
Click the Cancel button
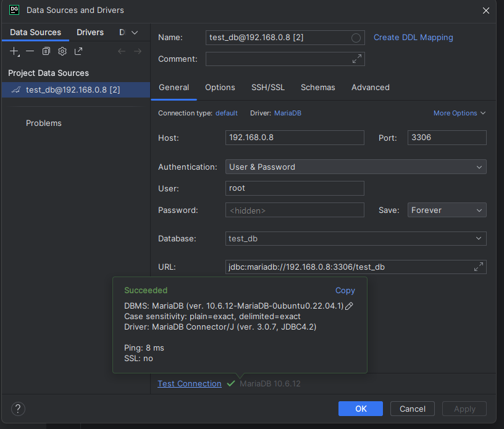(413, 409)
